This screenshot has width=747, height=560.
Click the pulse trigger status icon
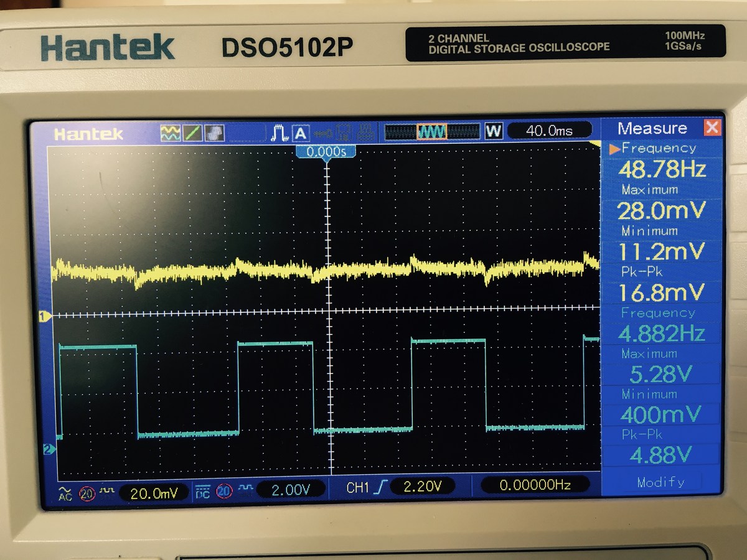(280, 133)
